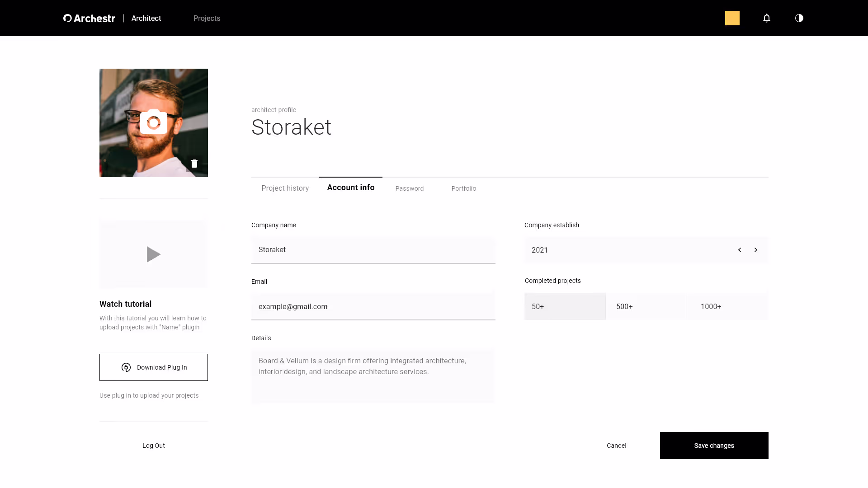Focus the Company name field
Screen dimensions: 868x488
point(373,250)
